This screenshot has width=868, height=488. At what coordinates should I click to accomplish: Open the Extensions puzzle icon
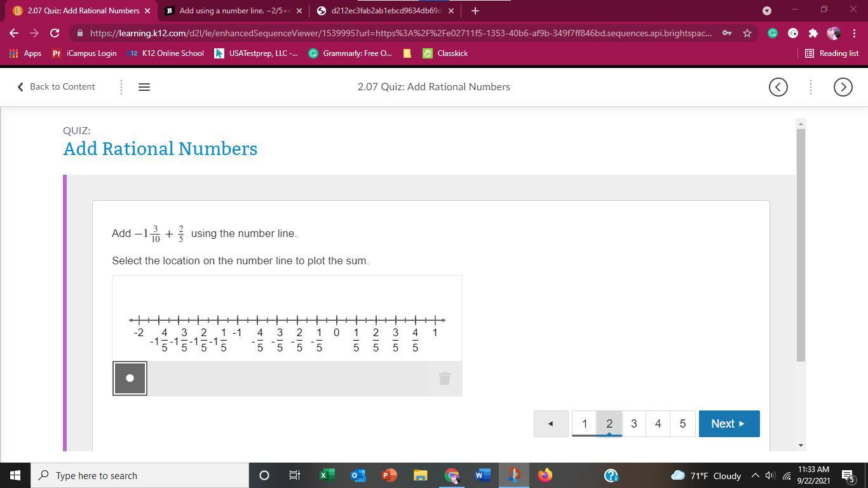point(813,33)
